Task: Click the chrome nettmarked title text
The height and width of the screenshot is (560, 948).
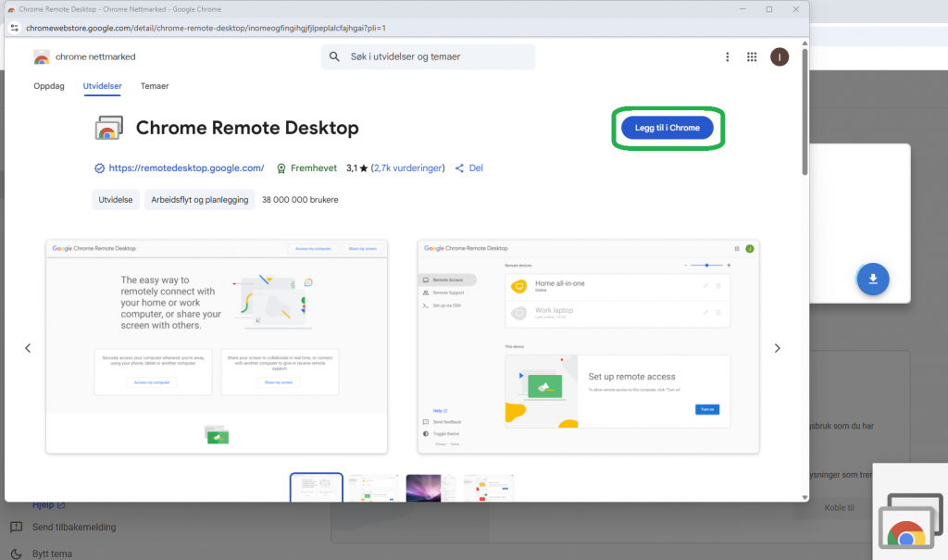Action: click(95, 56)
